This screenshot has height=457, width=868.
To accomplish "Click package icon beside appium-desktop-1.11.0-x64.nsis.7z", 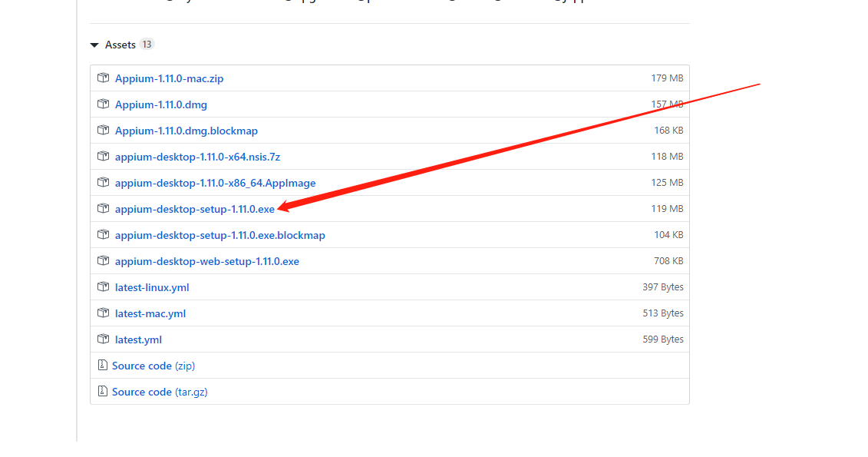I will 103,156.
